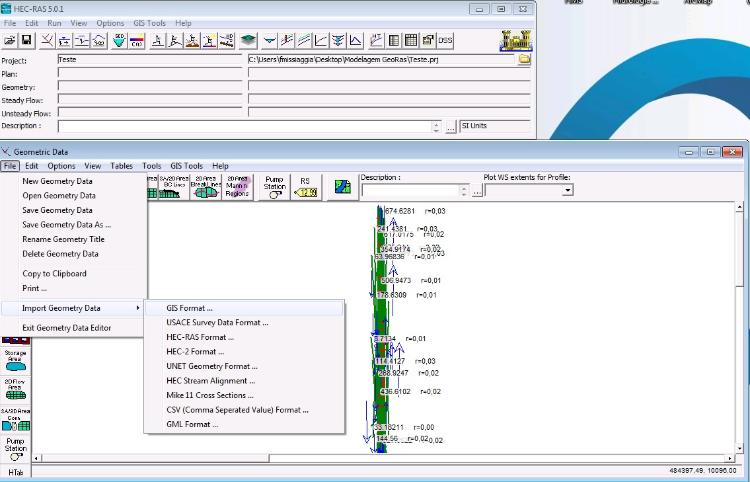
Task: Launch RAS Mapper icon
Action: 248,41
